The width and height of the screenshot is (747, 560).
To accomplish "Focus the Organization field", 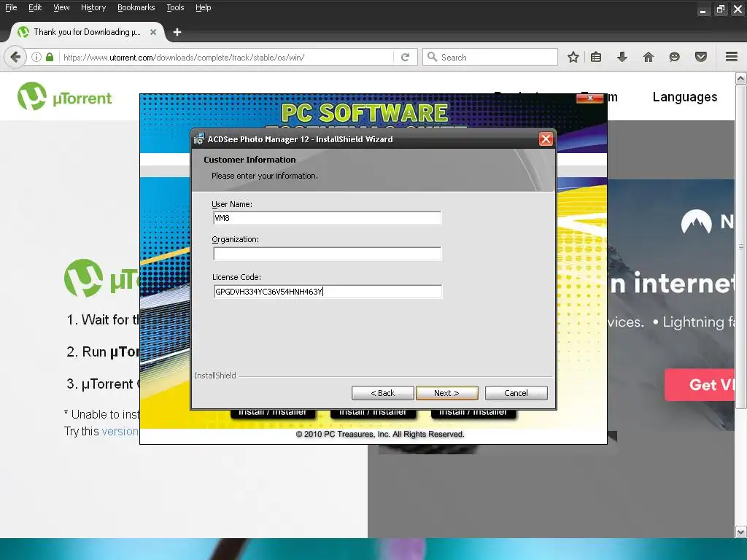I will (328, 254).
